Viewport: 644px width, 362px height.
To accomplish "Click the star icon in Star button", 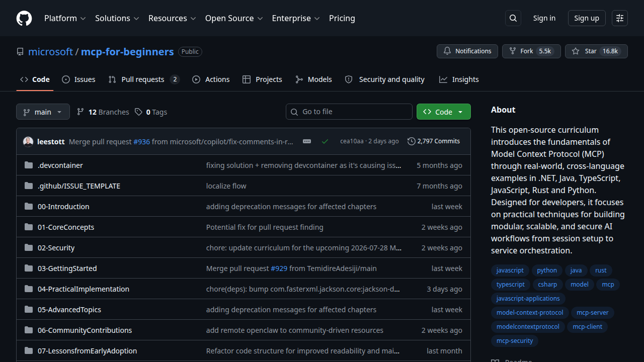I will point(576,51).
